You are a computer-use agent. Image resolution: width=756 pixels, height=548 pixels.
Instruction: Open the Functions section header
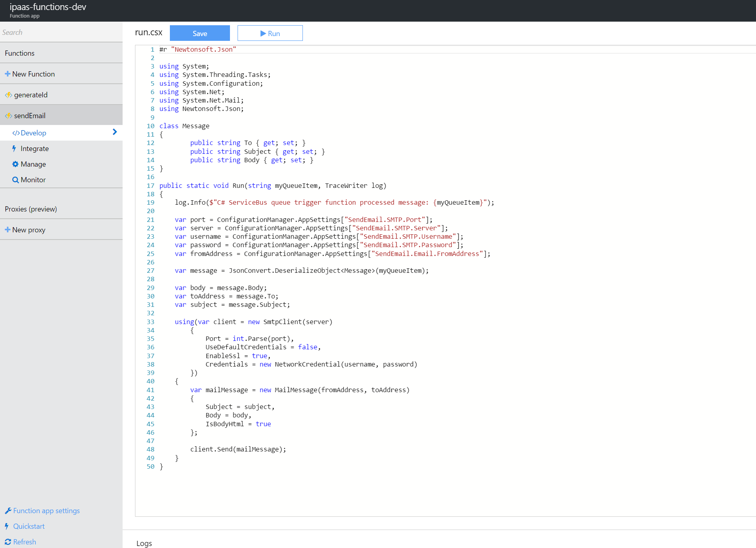coord(20,53)
